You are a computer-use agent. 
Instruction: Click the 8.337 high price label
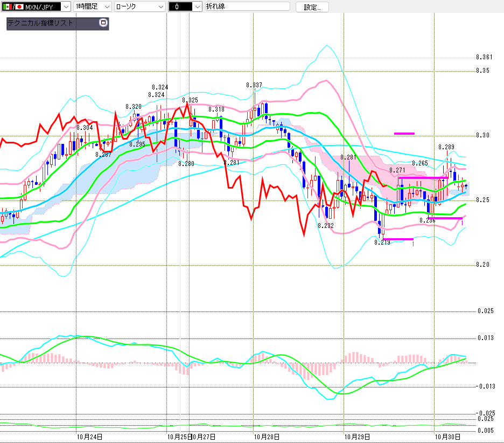254,85
